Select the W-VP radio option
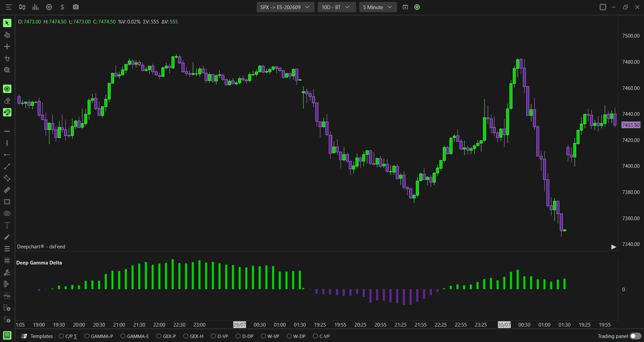644x342 pixels. coord(270,336)
